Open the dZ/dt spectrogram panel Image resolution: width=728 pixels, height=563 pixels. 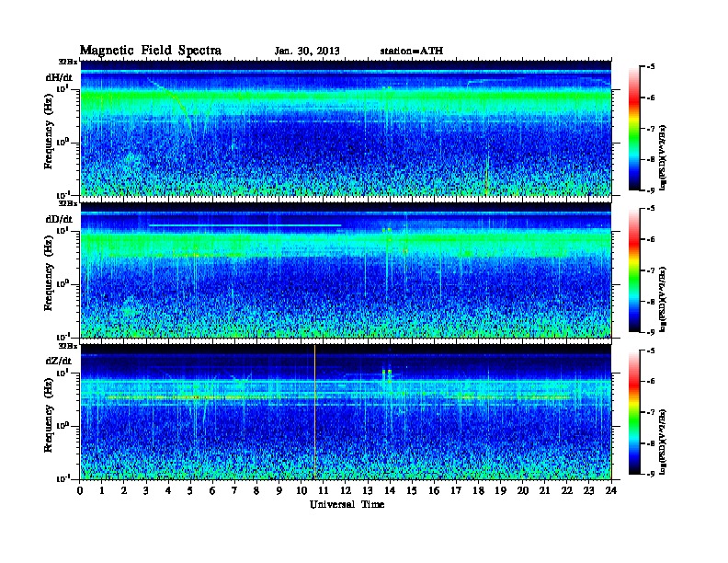pos(346,412)
